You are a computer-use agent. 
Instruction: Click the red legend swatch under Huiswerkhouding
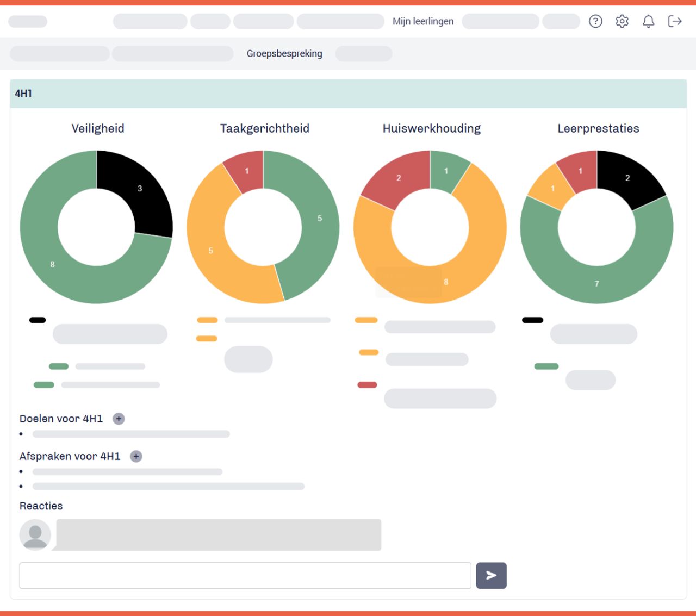[367, 385]
